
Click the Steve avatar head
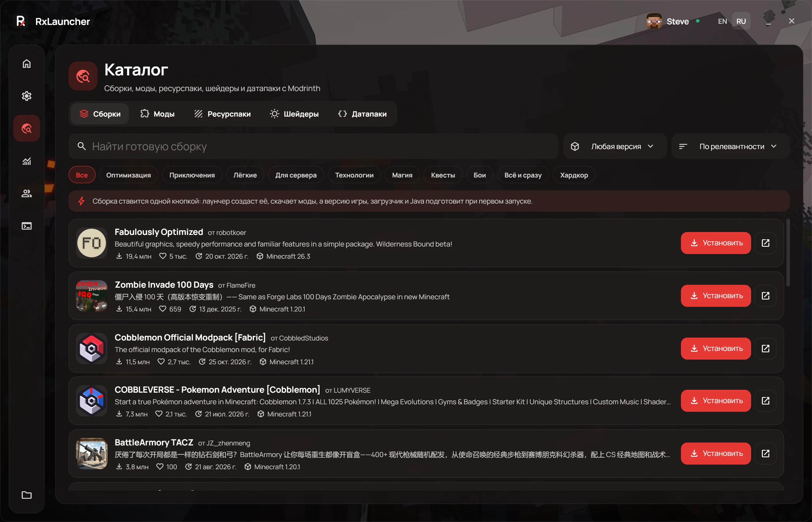click(654, 21)
